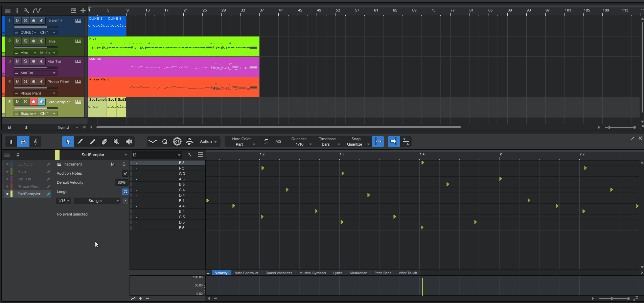Open the Timebase Bars dropdown
This screenshot has height=303, width=644.
point(328,142)
